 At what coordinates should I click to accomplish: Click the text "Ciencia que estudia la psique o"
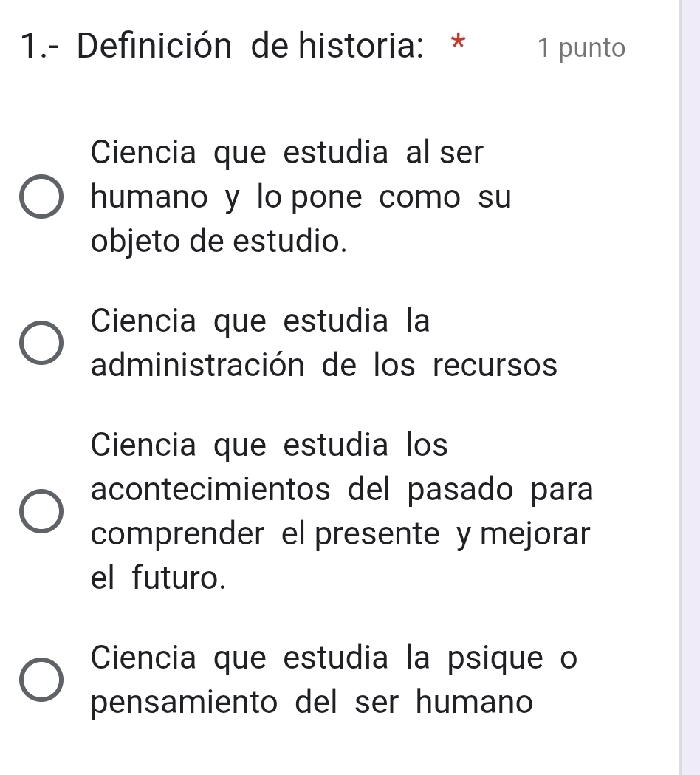point(332,657)
